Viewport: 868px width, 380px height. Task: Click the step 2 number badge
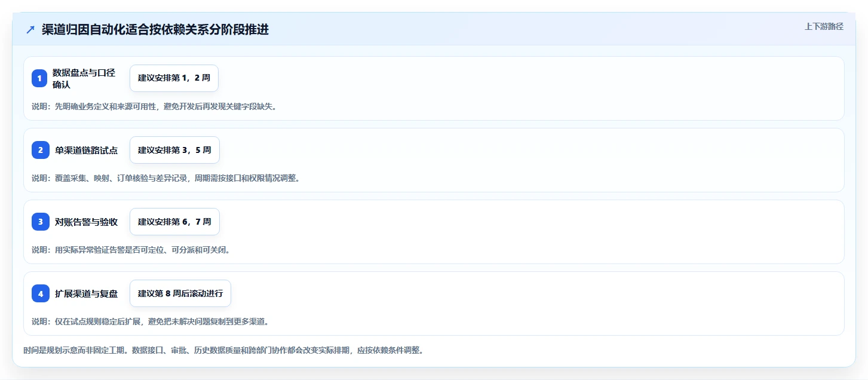tap(41, 150)
